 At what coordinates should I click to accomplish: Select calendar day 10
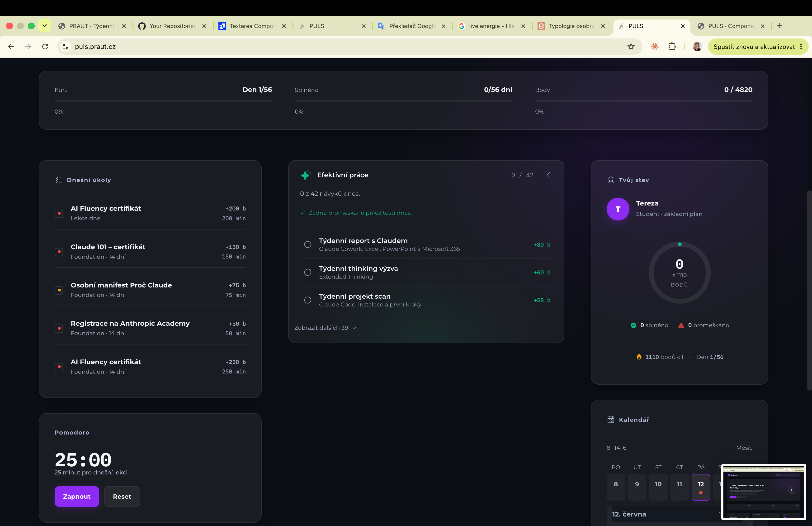pos(658,487)
